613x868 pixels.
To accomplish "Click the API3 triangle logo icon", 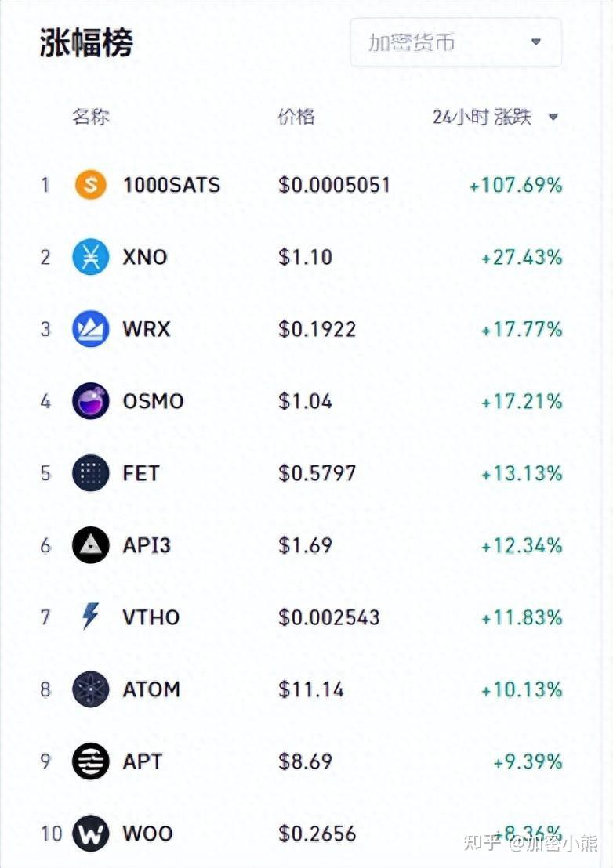I will (x=90, y=545).
